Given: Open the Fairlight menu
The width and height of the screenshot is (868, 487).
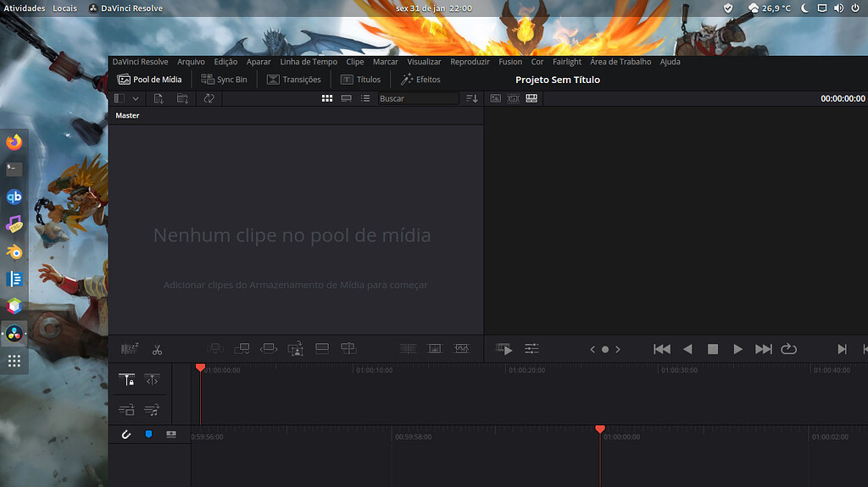Looking at the screenshot, I should [x=567, y=62].
